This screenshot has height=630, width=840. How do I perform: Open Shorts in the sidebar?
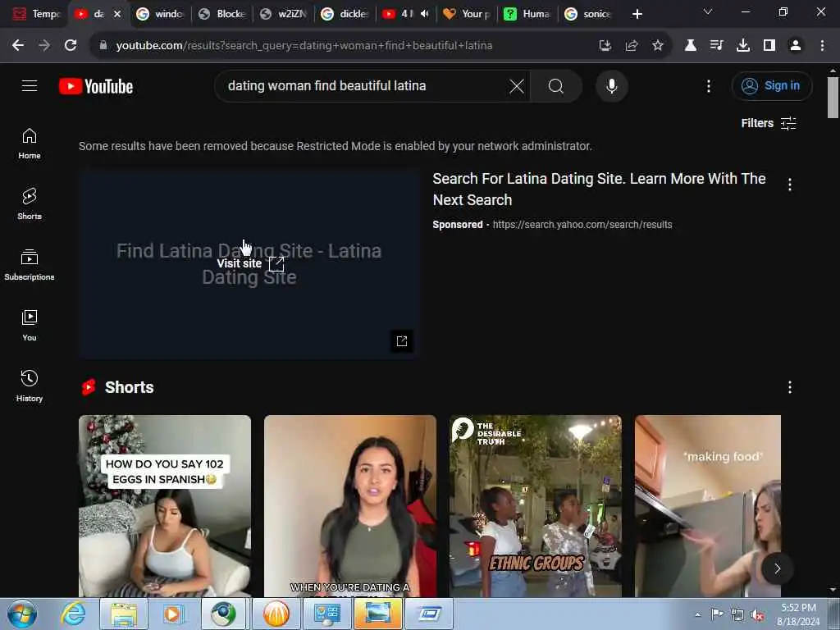pos(30,204)
